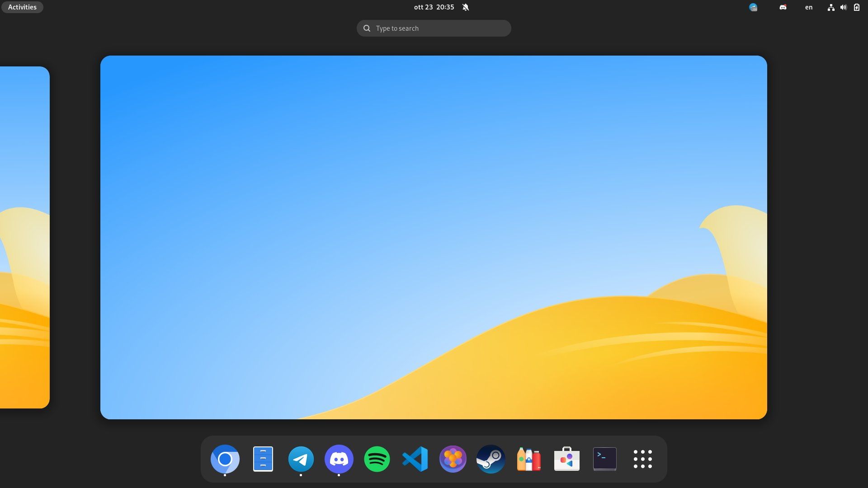Open terminal emulator
The height and width of the screenshot is (488, 868).
(604, 459)
